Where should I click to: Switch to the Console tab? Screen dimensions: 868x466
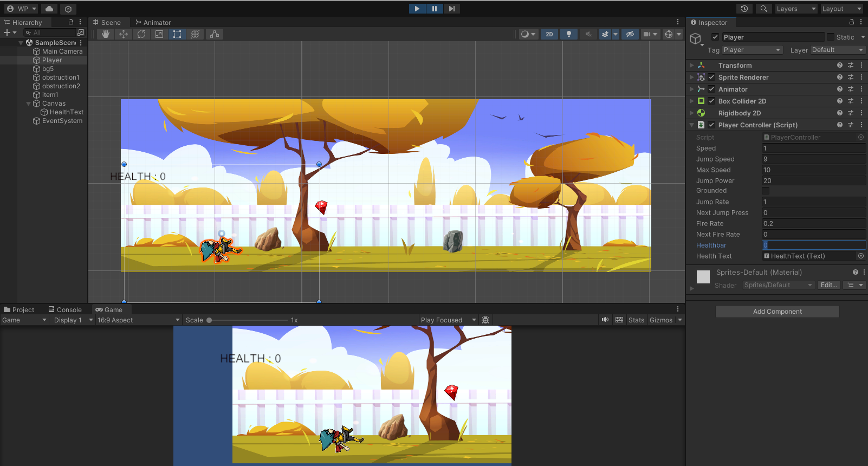(x=65, y=310)
